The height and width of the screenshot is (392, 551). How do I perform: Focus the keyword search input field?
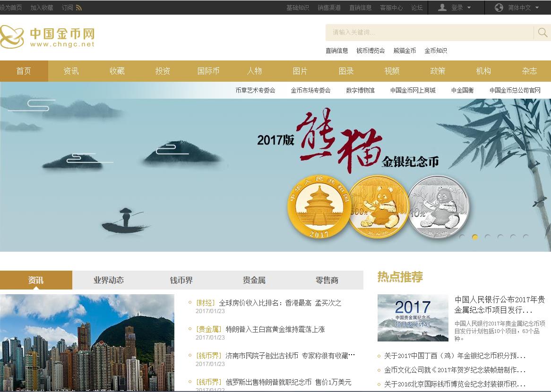pyautogui.click(x=430, y=32)
